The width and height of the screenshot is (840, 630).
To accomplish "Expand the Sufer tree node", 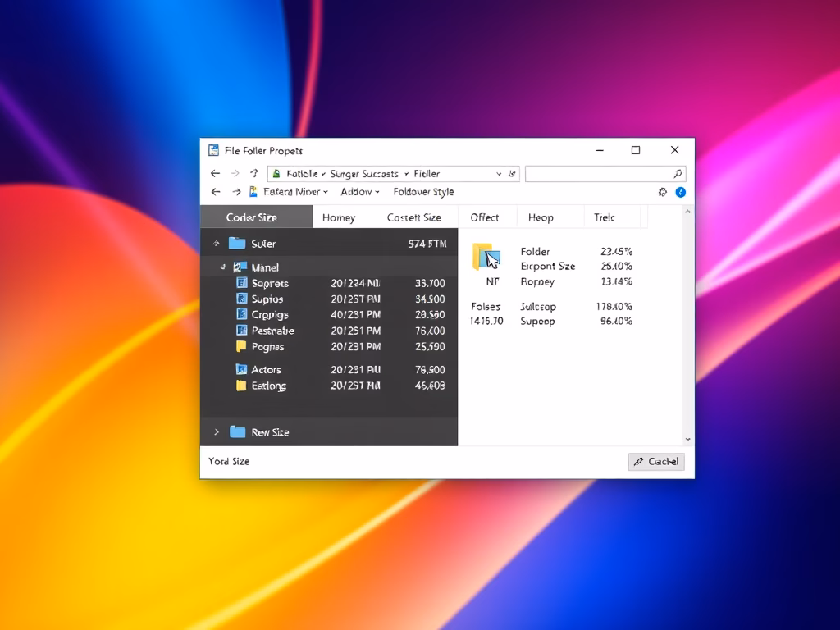I will [216, 243].
